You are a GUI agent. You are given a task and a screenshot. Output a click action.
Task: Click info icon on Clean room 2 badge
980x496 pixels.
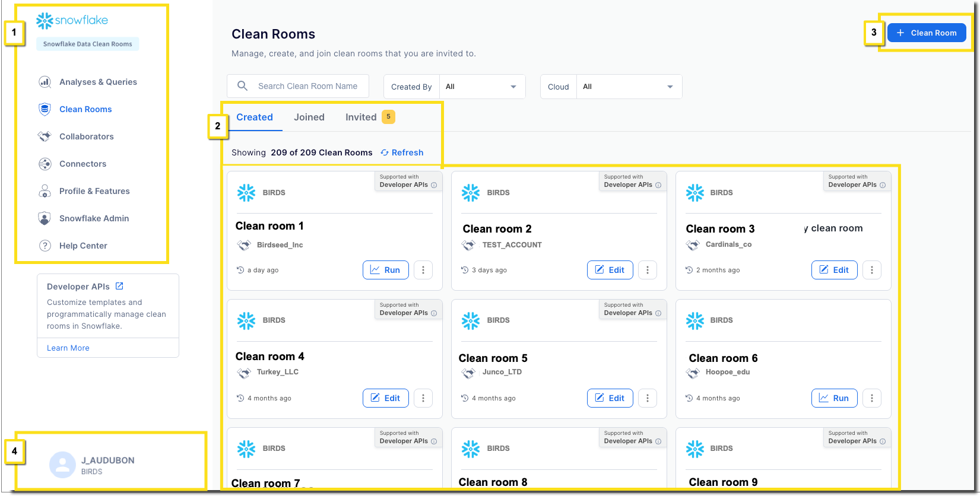coord(658,185)
